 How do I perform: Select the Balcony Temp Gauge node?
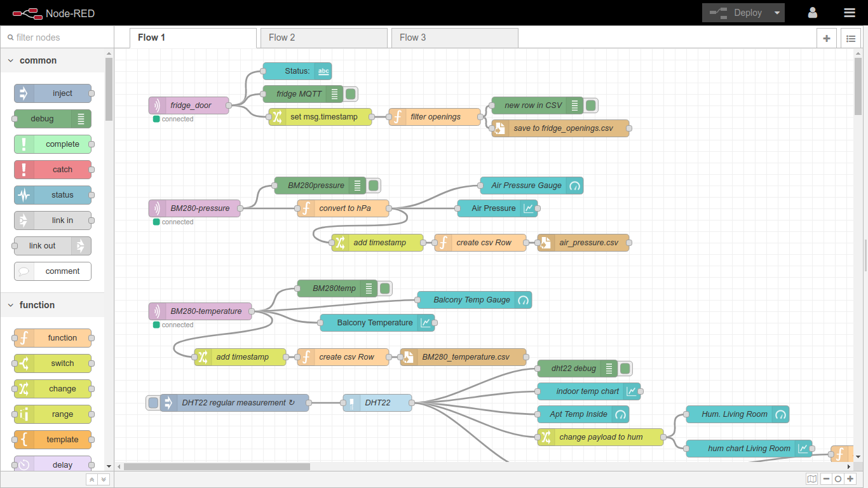[475, 300]
